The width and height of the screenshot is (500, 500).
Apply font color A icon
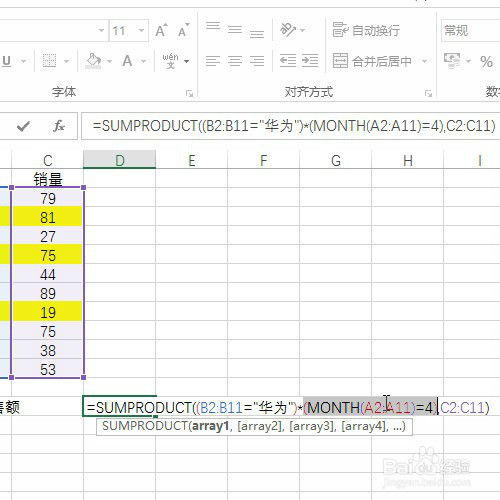pyautogui.click(x=127, y=61)
